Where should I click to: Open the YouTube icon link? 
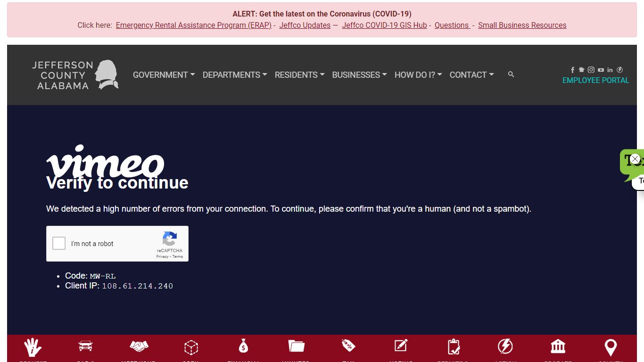coord(601,70)
